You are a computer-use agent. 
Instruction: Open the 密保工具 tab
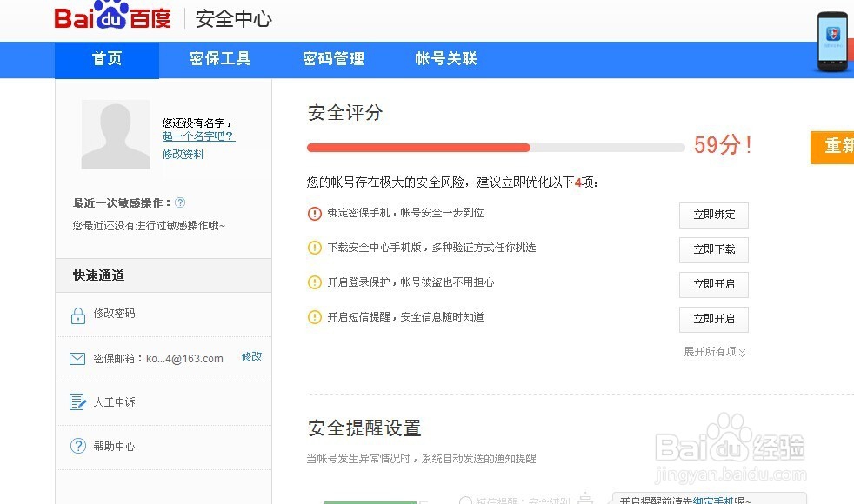pos(220,59)
